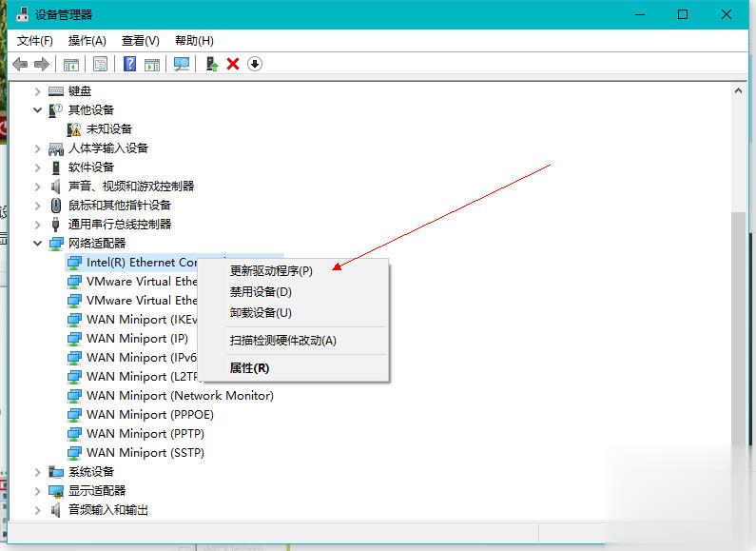Viewport: 756px width, 551px height.
Task: Open the 操作(A) menu
Action: point(87,41)
